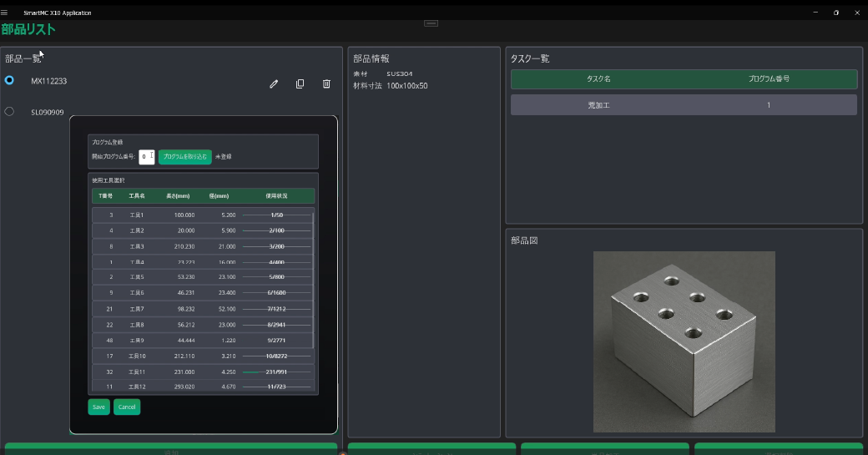Restore the window using the maximize icon

pyautogui.click(x=835, y=13)
